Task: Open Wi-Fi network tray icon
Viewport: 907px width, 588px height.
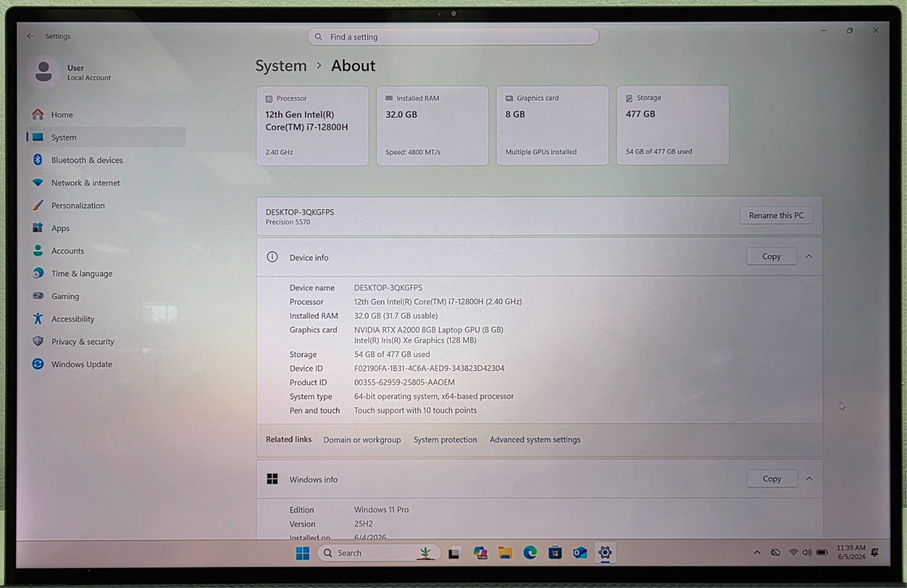Action: click(794, 552)
